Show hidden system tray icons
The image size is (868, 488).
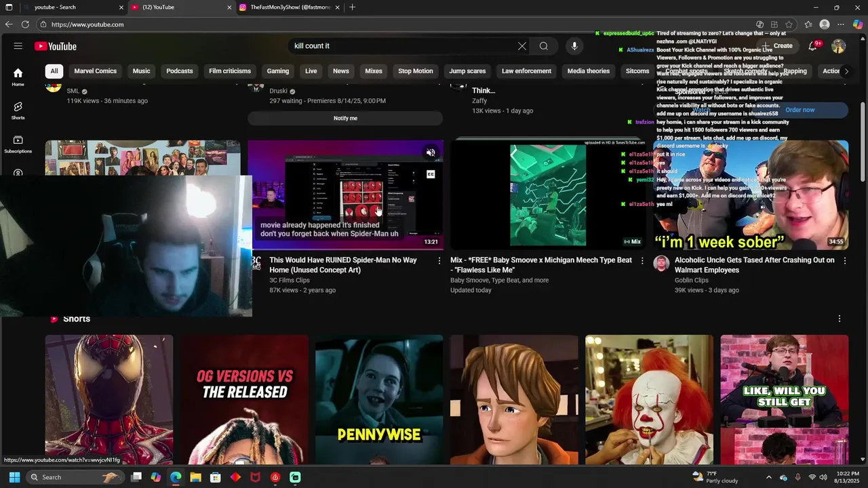768,477
